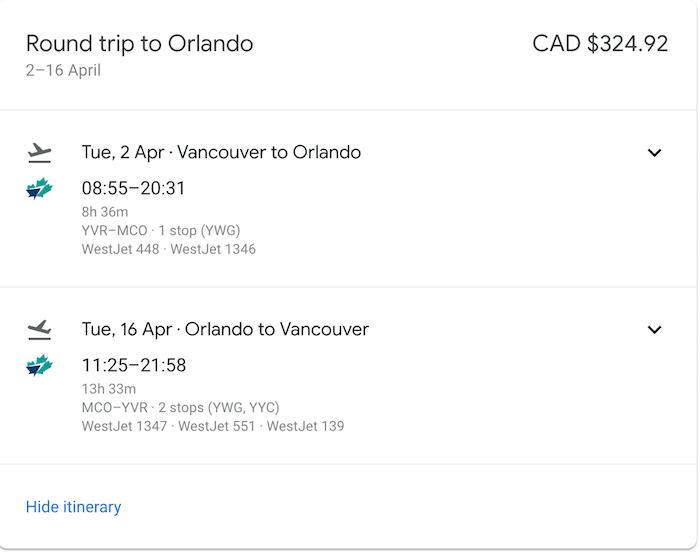Select the CAD $324.92 total price
The image size is (700, 552).
(600, 44)
